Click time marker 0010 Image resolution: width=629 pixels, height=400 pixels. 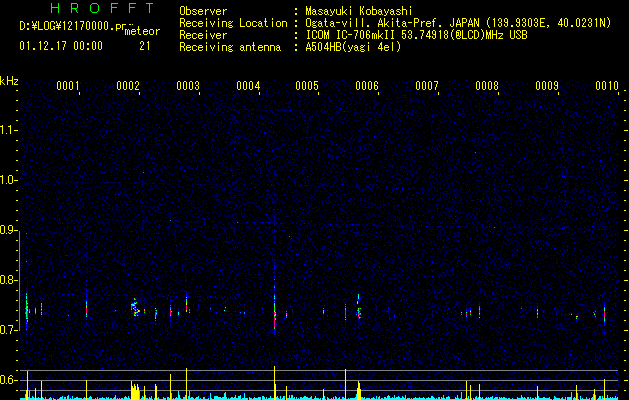point(607,86)
